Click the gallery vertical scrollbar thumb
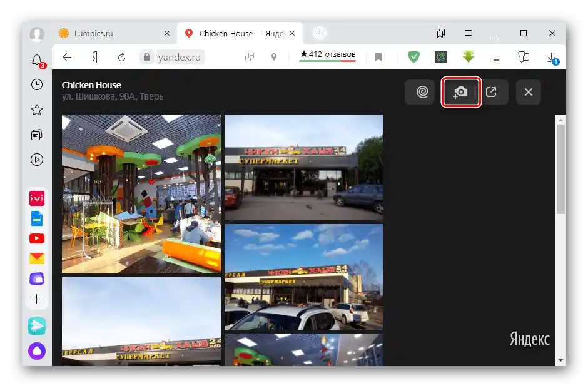The width and height of the screenshot is (588, 388). [x=560, y=170]
